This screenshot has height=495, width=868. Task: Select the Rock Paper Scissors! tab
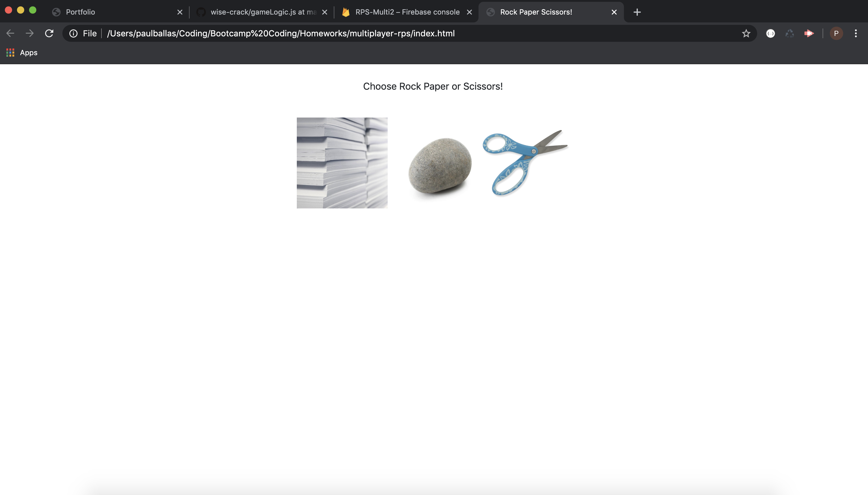point(551,12)
